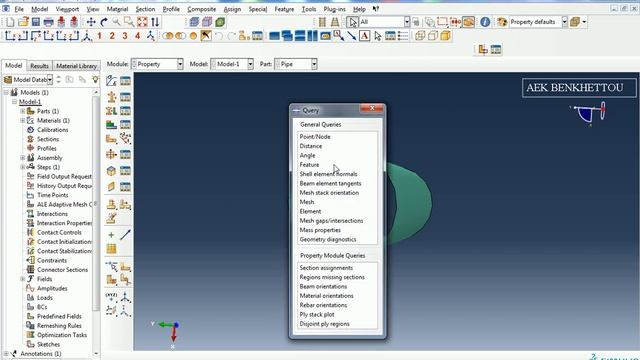Choose Distance in General Queries
Screen dimensions: 640x360
coord(311,146)
